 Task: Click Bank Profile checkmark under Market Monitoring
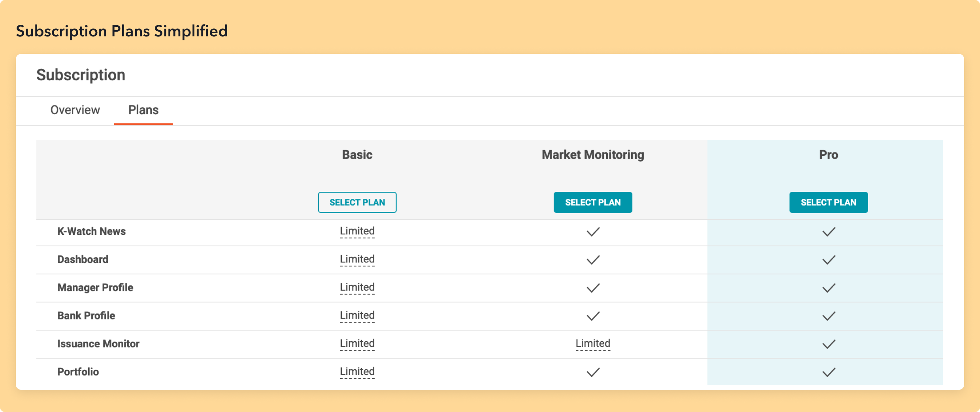pyautogui.click(x=593, y=316)
